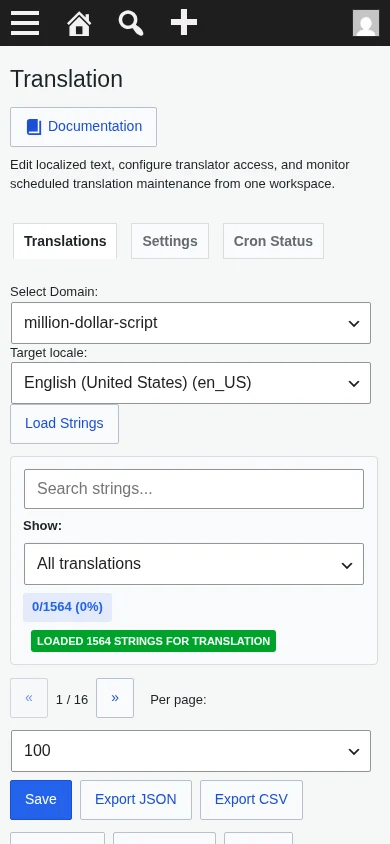
Task: Click the Load Strings button
Action: click(65, 424)
